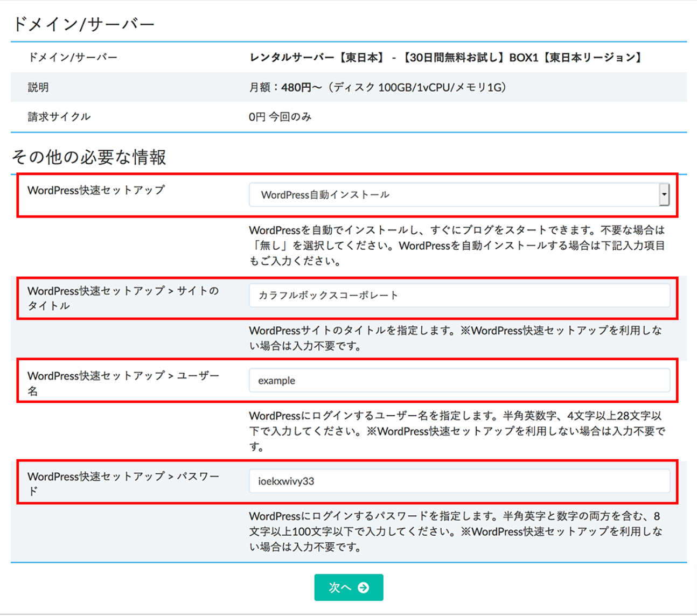The width and height of the screenshot is (697, 616).
Task: Click the サイトのタイトル field label
Action: pos(123,298)
